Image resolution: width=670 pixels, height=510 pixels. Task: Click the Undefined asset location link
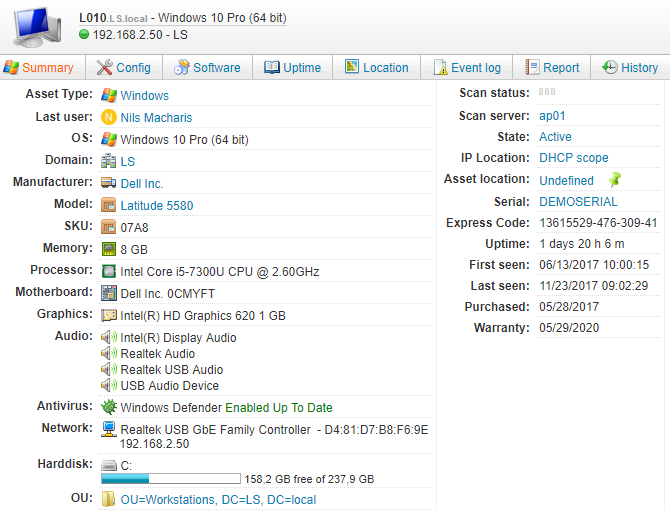[566, 180]
